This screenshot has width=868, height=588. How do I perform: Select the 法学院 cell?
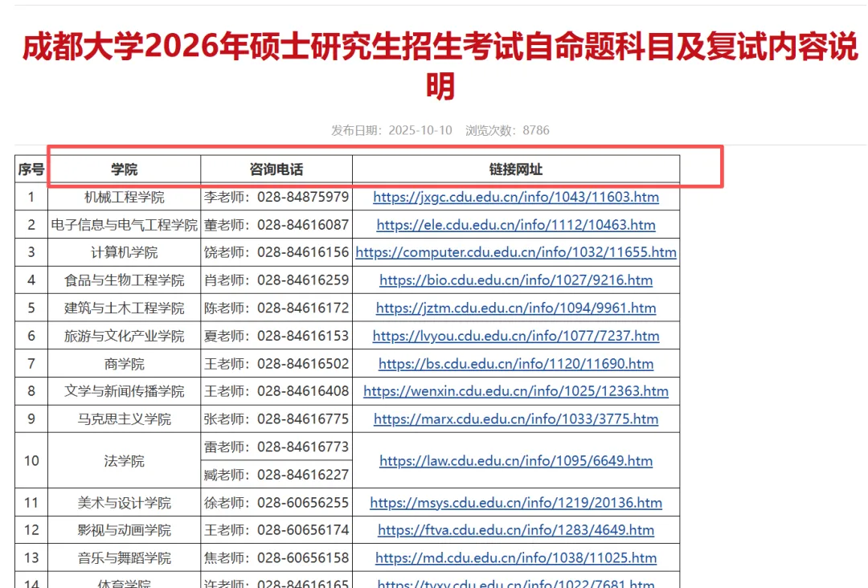coord(124,461)
